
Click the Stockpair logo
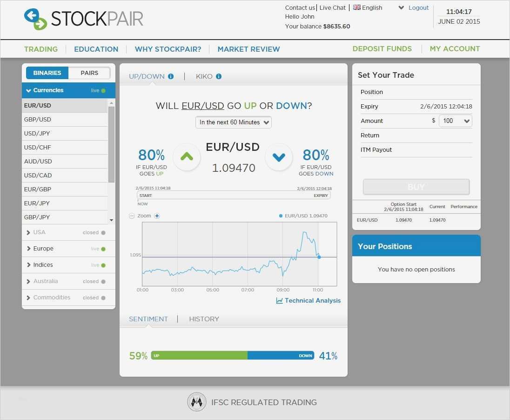84,19
